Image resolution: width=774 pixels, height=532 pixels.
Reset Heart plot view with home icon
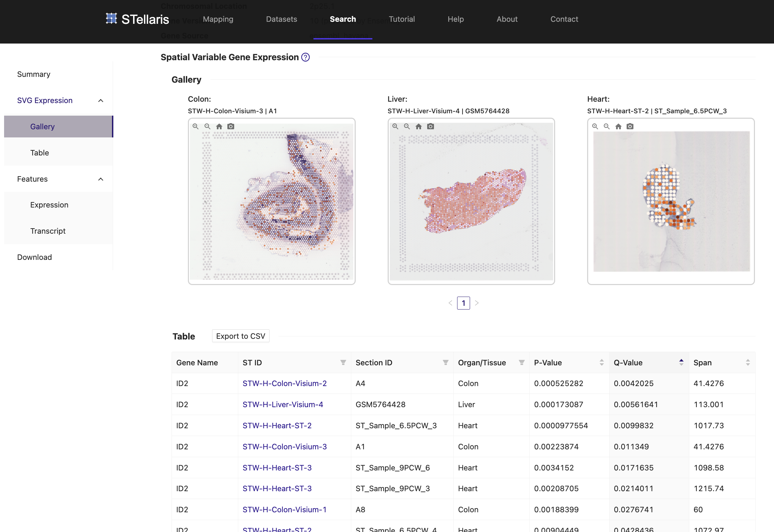[618, 126]
